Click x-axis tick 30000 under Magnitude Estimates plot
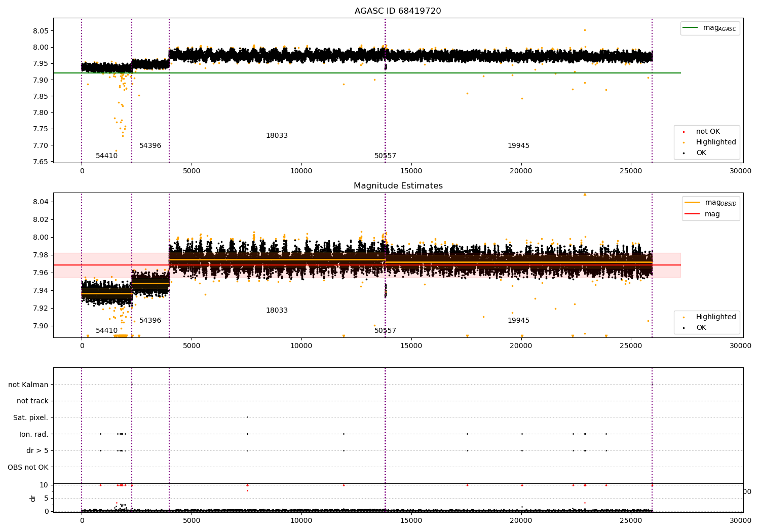 click(740, 346)
